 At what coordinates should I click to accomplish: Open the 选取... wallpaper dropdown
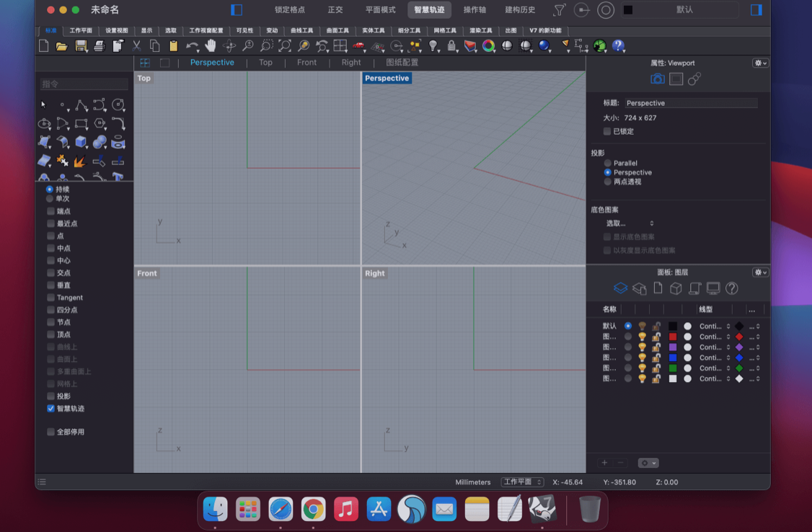[630, 223]
